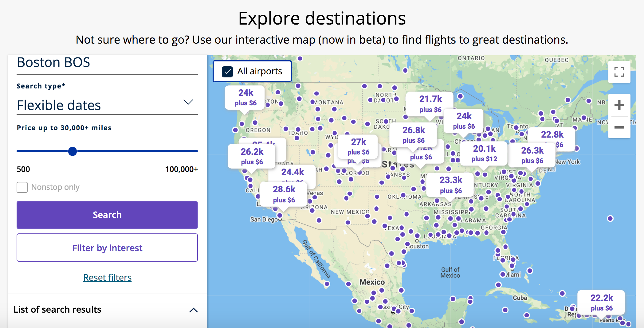This screenshot has height=328, width=644.
Task: Click the Search button
Action: click(107, 215)
